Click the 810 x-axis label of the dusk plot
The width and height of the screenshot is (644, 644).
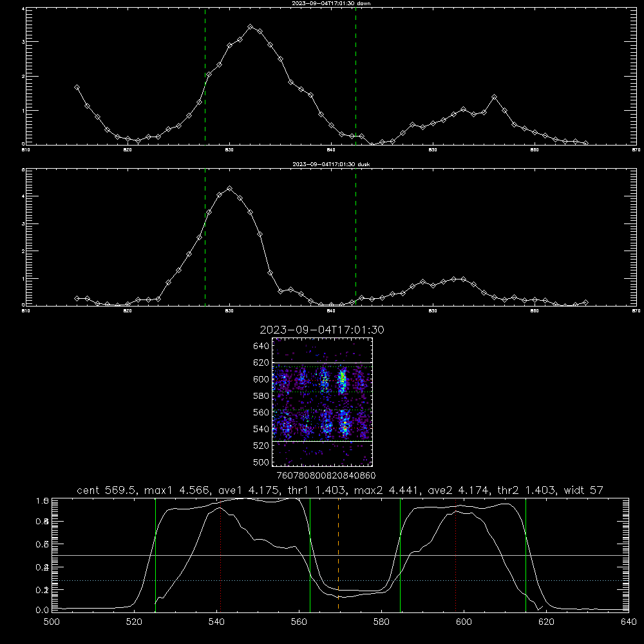(26, 311)
